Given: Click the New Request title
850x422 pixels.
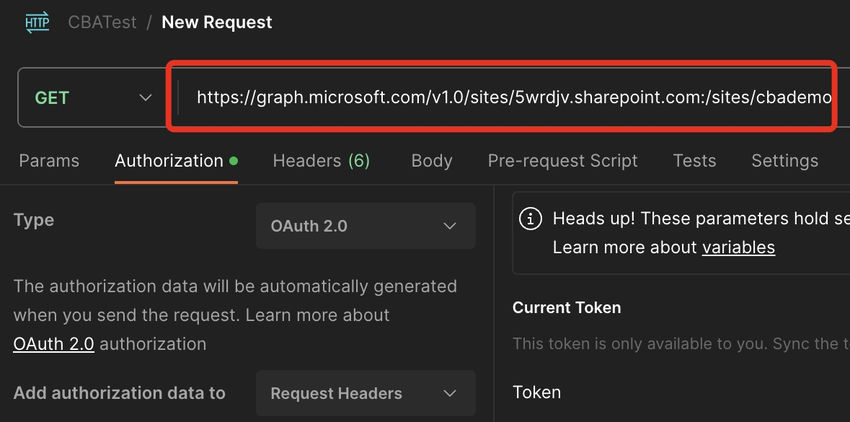Looking at the screenshot, I should [x=217, y=22].
